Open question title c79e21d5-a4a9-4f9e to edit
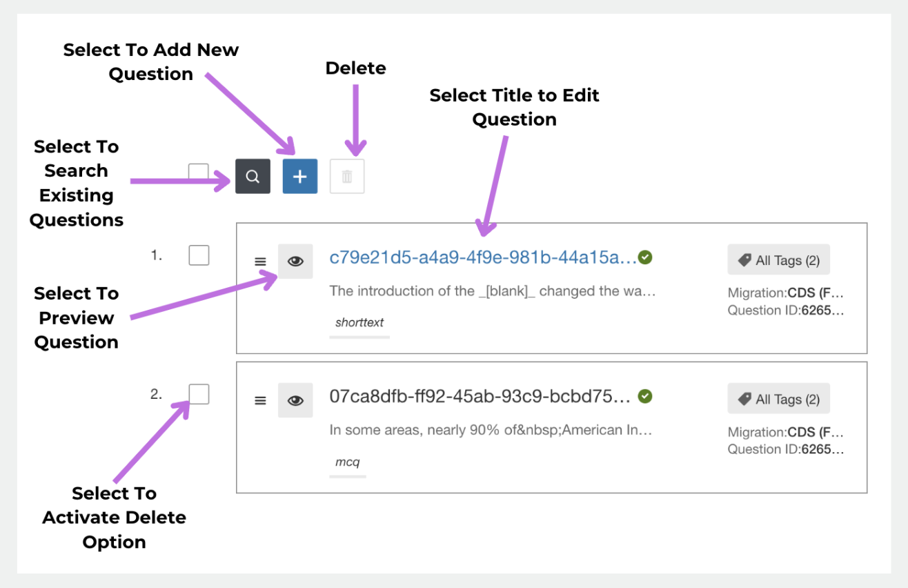 click(483, 258)
